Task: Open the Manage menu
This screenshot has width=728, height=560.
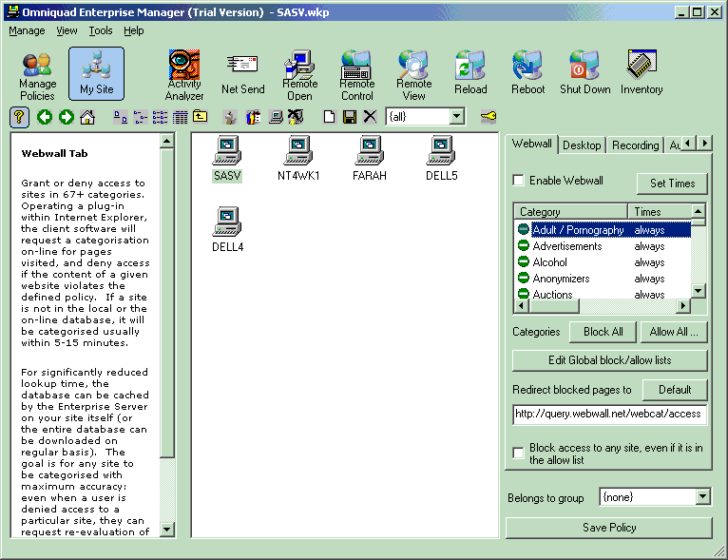Action: (x=27, y=30)
